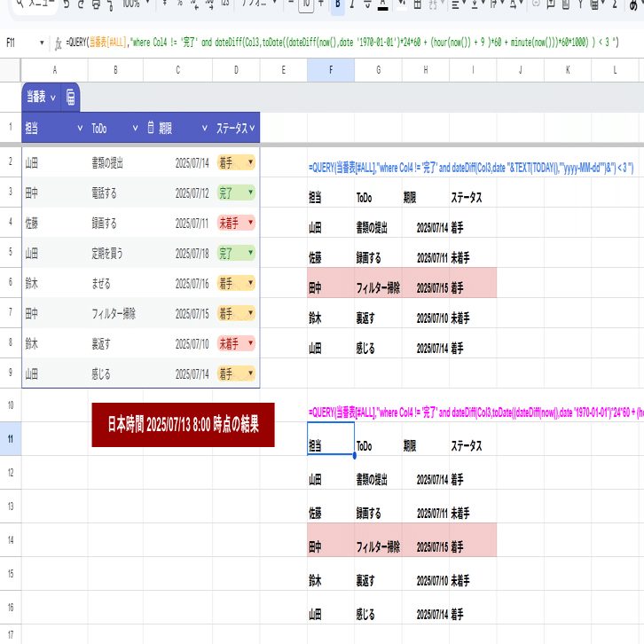This screenshot has height=644, width=644.
Task: Click the font size field showing 10
Action: [306, 5]
